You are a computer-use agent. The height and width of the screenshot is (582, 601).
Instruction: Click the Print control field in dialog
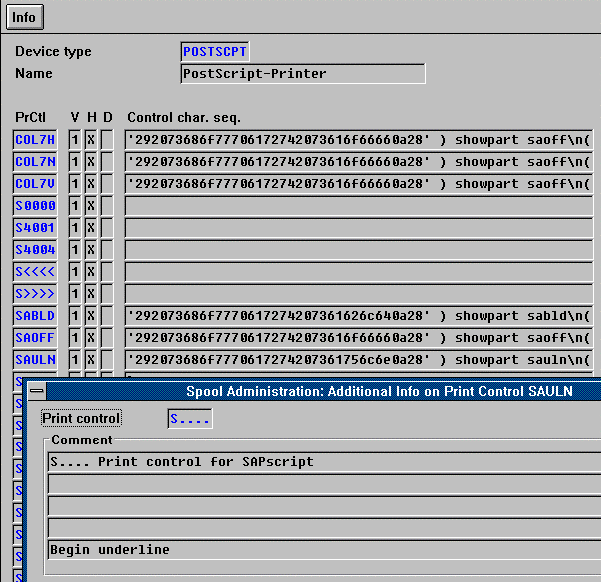click(189, 419)
